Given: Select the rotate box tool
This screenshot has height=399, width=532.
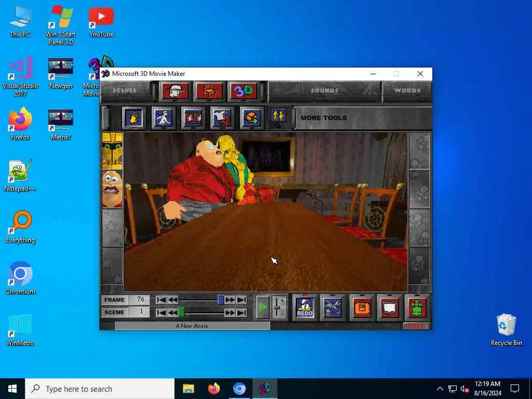Looking at the screenshot, I should (251, 118).
